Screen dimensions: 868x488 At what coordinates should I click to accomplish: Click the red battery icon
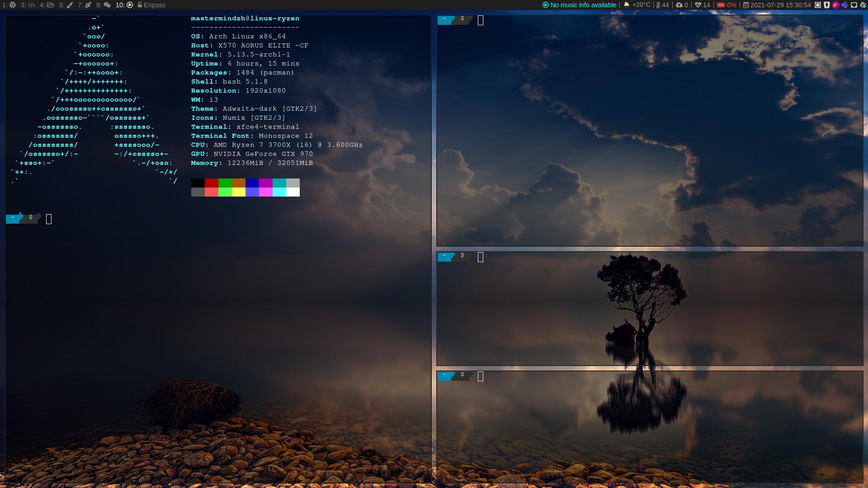pos(721,5)
